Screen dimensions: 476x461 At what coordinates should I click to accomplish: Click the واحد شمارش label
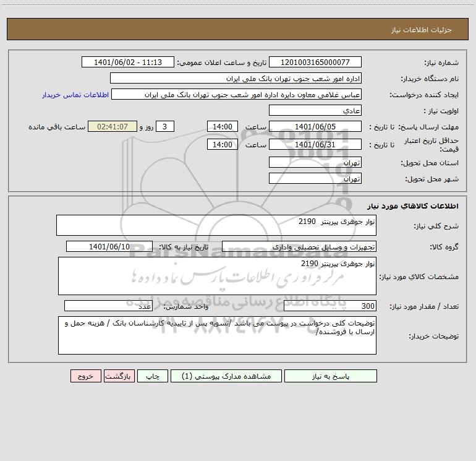tap(186, 307)
